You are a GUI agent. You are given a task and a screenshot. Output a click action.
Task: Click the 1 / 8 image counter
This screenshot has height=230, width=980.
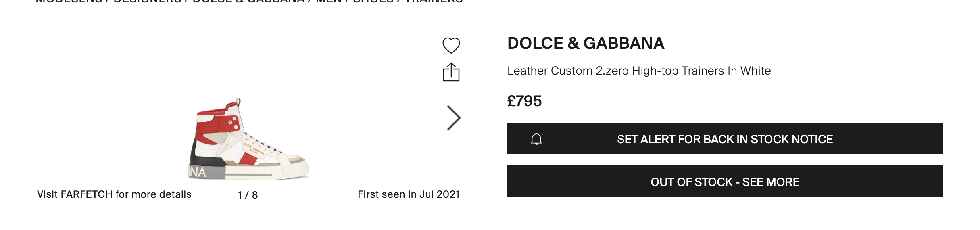tap(248, 195)
